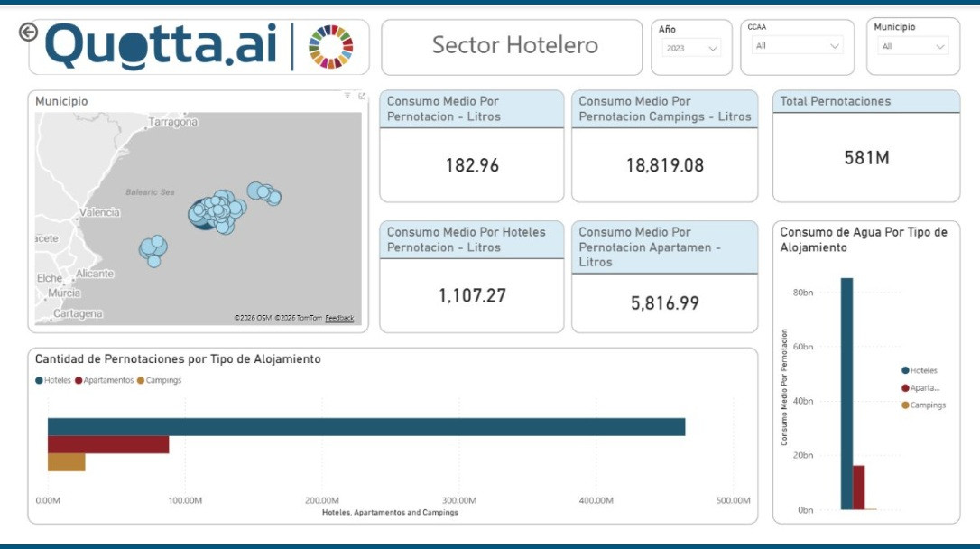
Task: Click the Feedback link on the map
Action: 342,316
